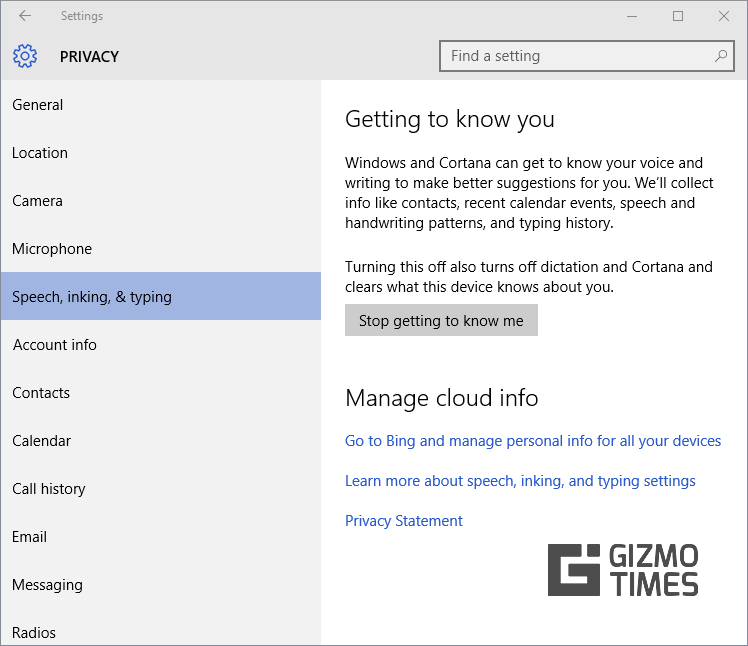Select Call history in the sidebar
The image size is (748, 646).
[x=161, y=489]
